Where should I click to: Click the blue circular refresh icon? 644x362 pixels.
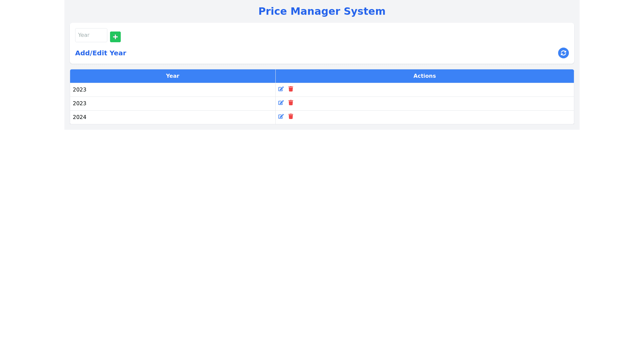pyautogui.click(x=563, y=53)
